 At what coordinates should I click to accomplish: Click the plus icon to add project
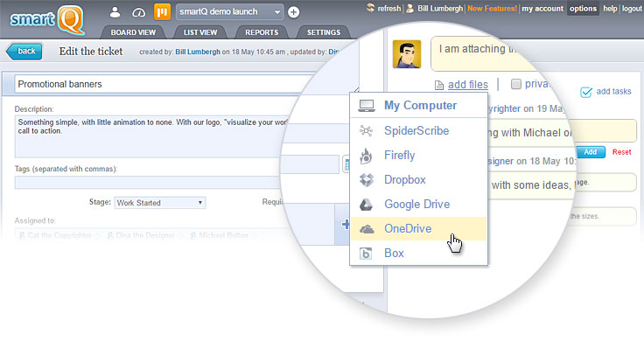[x=293, y=12]
